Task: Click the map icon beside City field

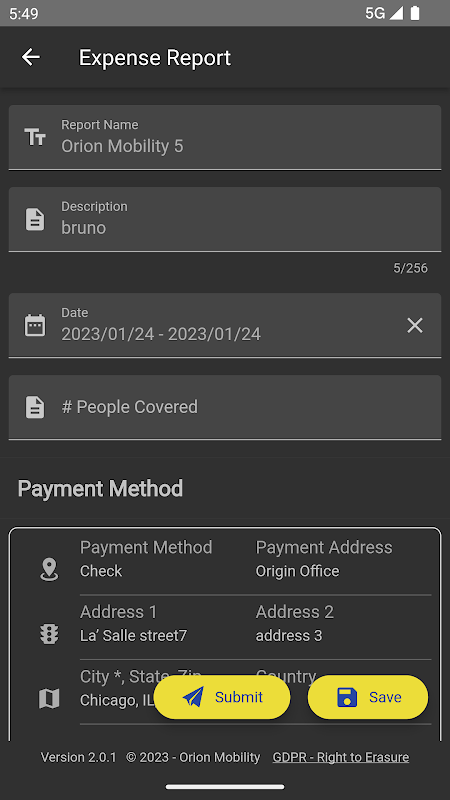Action: coord(49,698)
